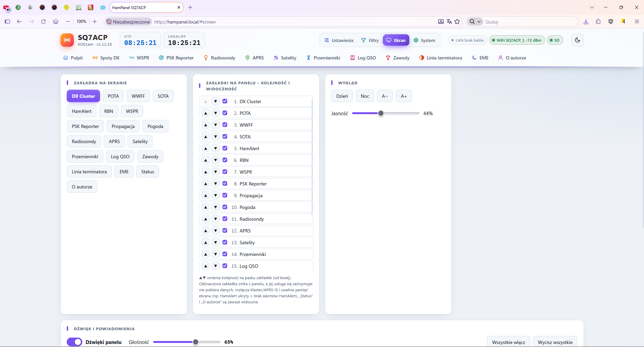Move Pogoda up in tab order
This screenshot has width=644, height=347.
point(205,207)
